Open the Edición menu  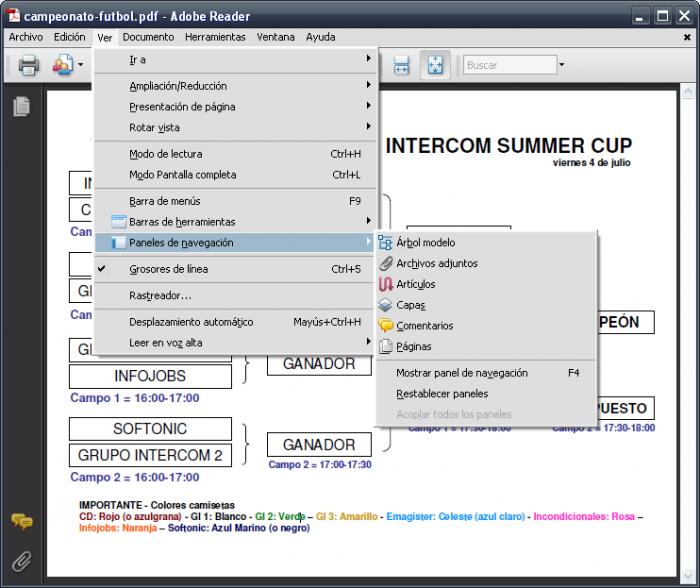click(69, 37)
